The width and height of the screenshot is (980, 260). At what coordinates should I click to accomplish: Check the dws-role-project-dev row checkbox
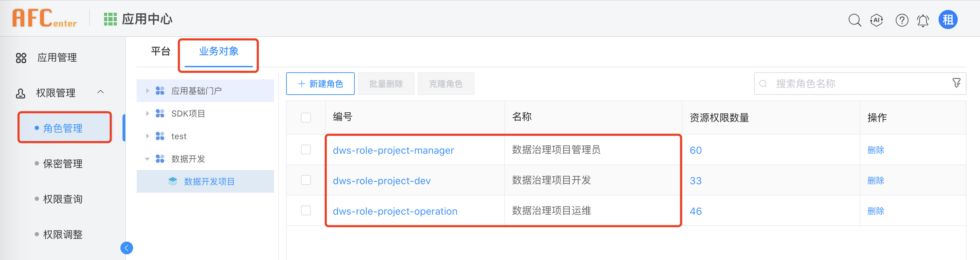pyautogui.click(x=306, y=180)
